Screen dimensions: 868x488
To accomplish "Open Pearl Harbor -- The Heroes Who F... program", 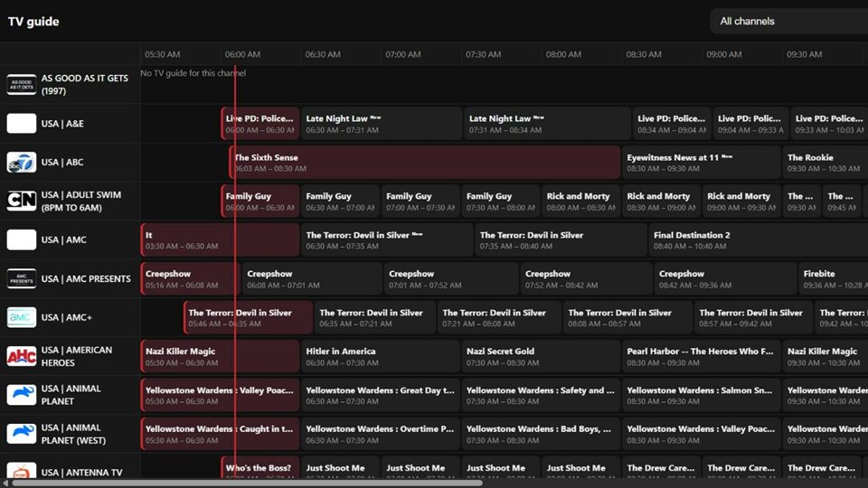I will pyautogui.click(x=702, y=356).
